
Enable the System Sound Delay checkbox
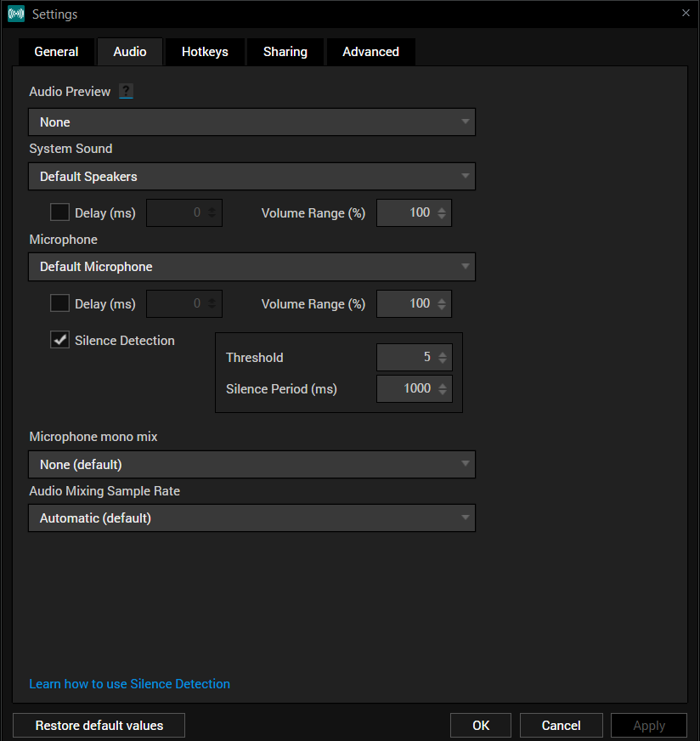point(59,212)
